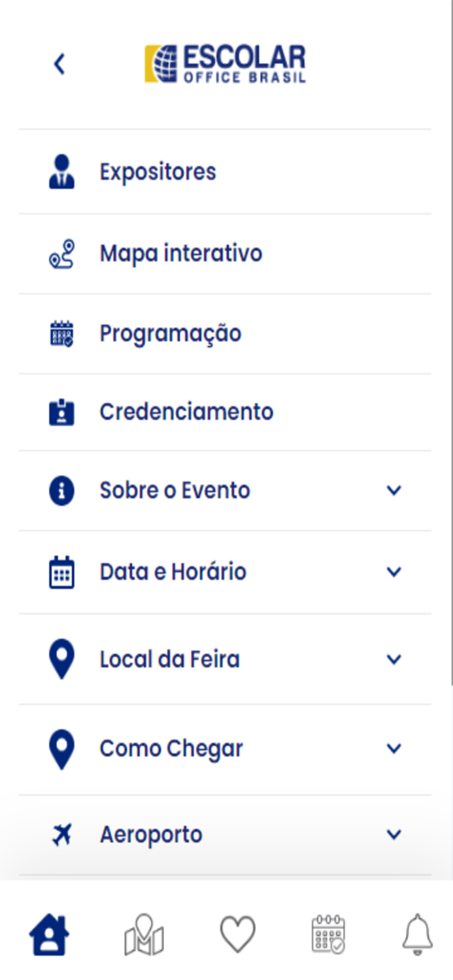
Task: Open the map icon in bottom bar
Action: click(x=143, y=933)
